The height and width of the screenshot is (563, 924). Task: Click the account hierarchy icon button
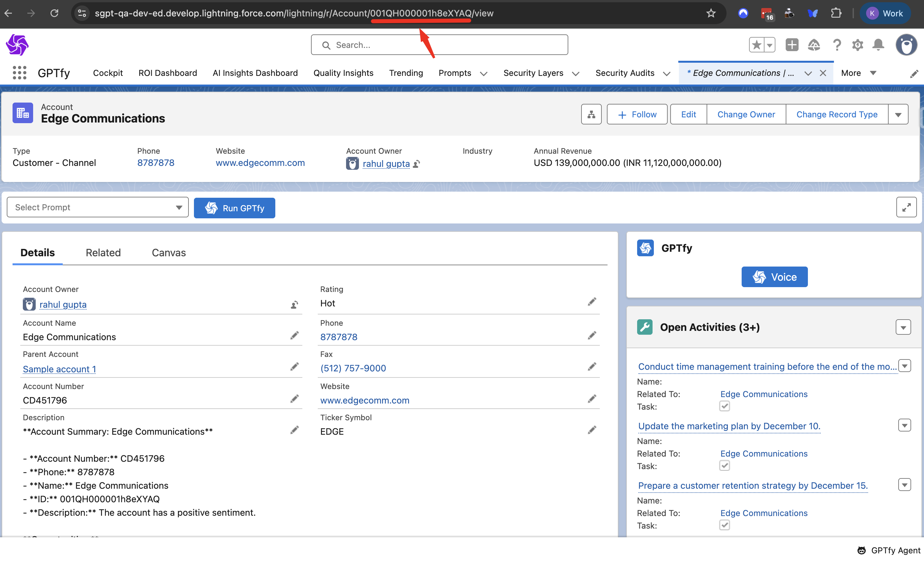click(x=591, y=114)
